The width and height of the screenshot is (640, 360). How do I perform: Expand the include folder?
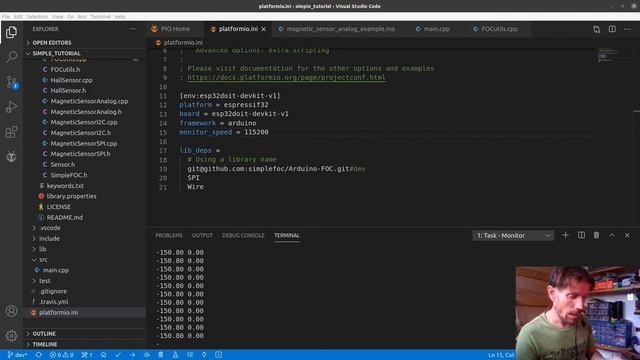coord(49,238)
